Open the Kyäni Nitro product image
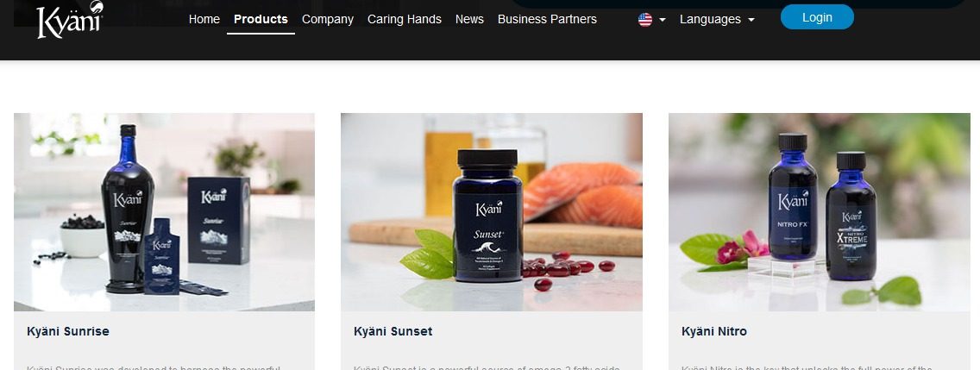The width and height of the screenshot is (980, 370). [819, 212]
